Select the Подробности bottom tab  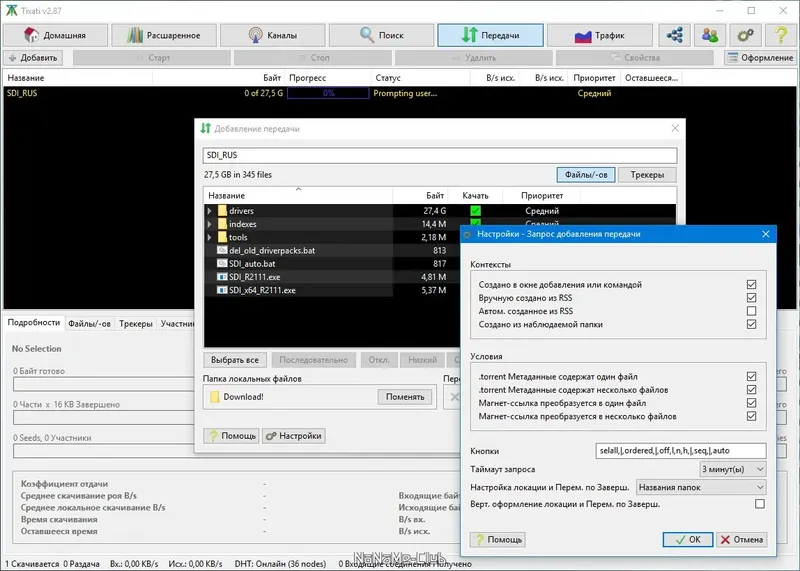click(34, 323)
